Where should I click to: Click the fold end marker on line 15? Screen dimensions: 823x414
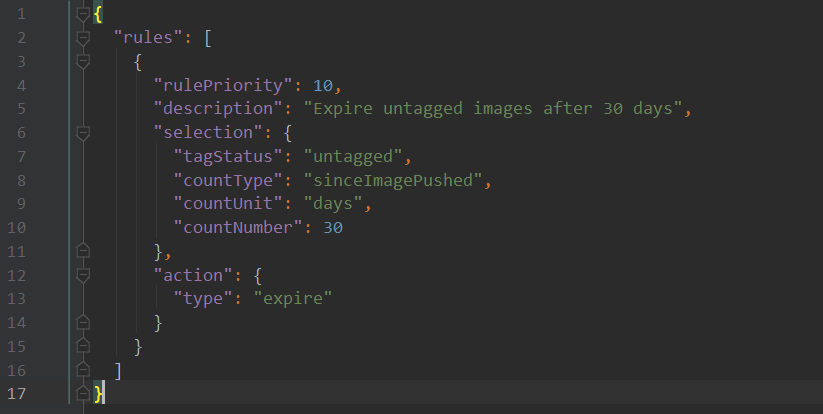83,346
